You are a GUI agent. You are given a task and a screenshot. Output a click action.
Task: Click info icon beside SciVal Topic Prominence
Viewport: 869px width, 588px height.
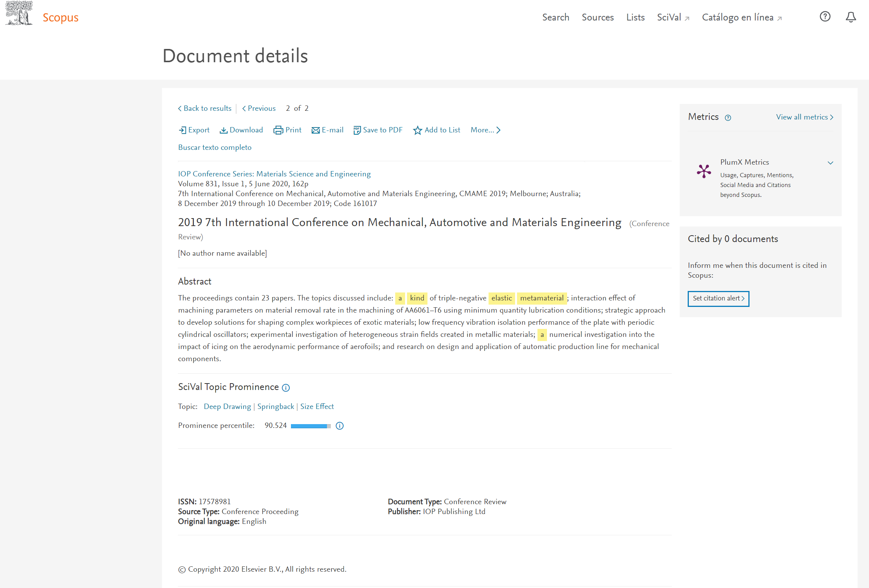(x=286, y=387)
